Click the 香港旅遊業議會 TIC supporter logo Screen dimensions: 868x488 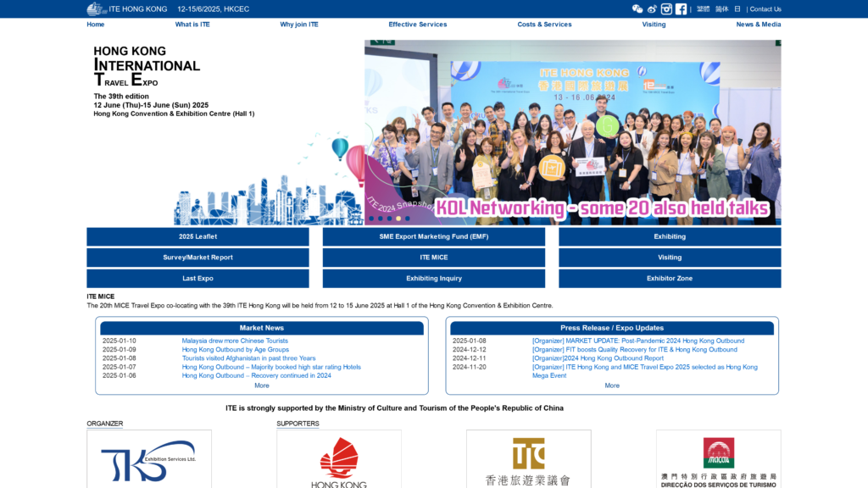(529, 459)
